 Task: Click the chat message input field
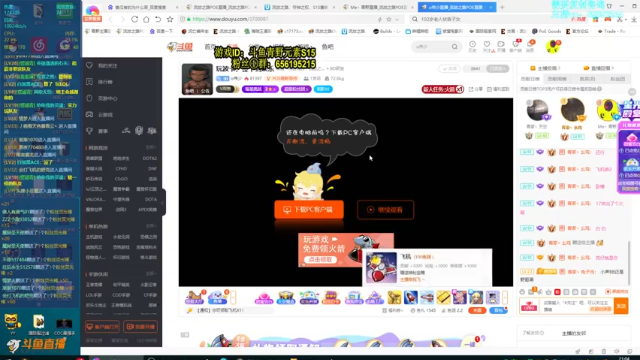point(576,306)
